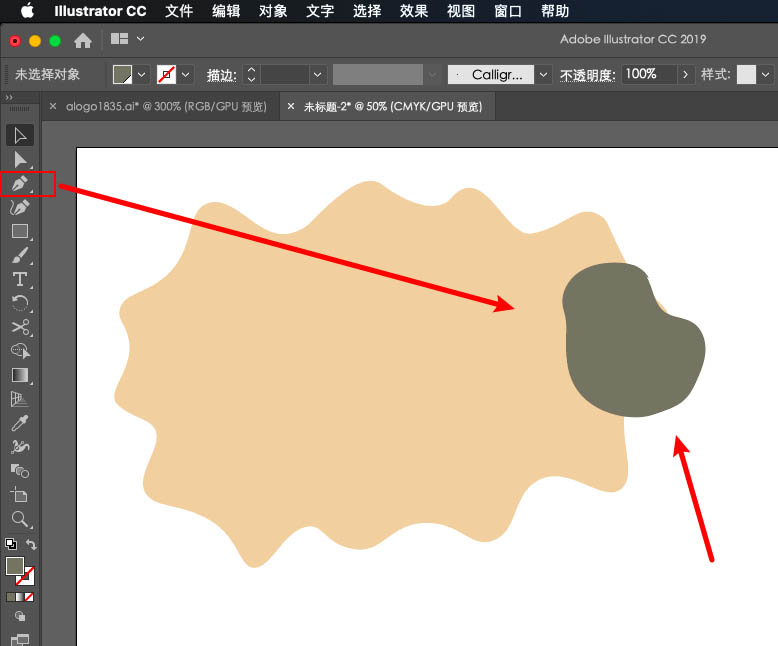778x646 pixels.
Task: Open the 编辑 menu
Action: 226,11
